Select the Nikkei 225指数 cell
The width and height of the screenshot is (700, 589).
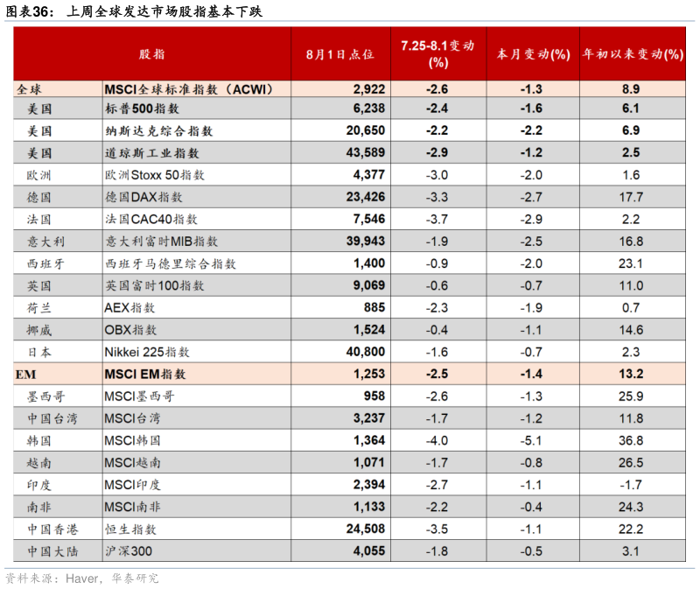[x=147, y=352]
